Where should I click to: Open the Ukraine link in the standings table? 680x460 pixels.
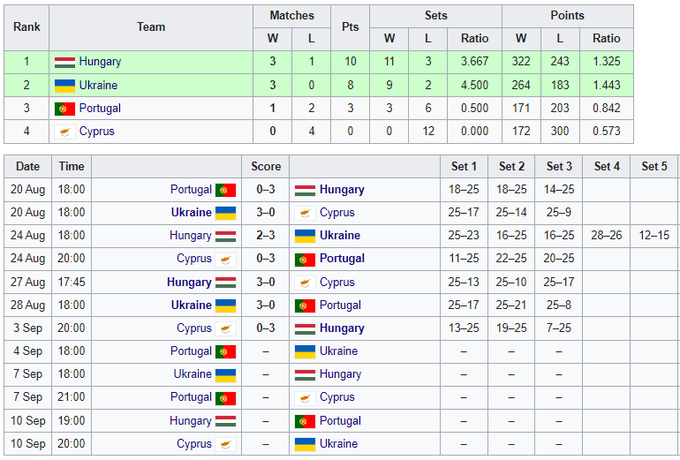coord(99,85)
